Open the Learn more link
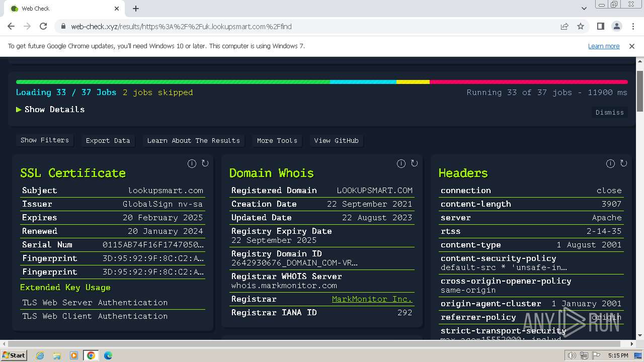This screenshot has width=644, height=362. pos(604,46)
